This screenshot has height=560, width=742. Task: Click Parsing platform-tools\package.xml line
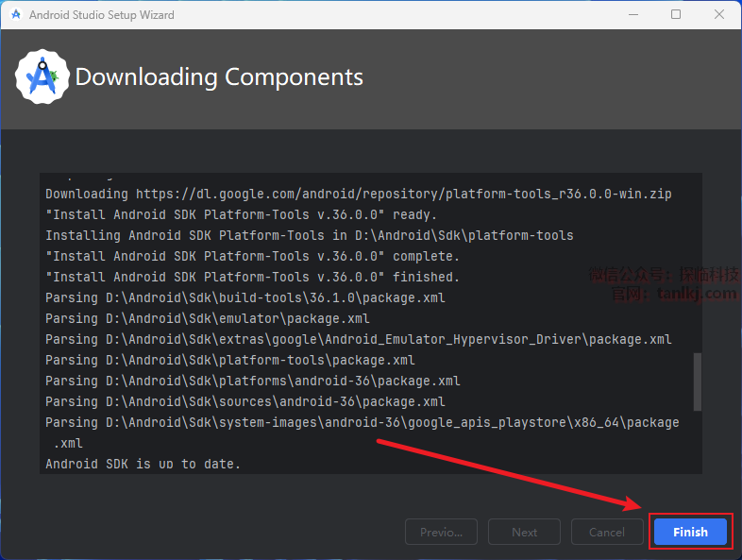[x=230, y=360]
